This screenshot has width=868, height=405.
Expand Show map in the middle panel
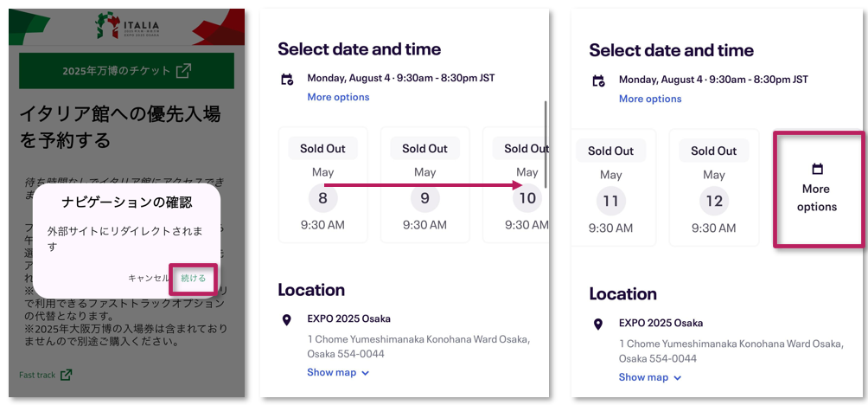(x=338, y=372)
